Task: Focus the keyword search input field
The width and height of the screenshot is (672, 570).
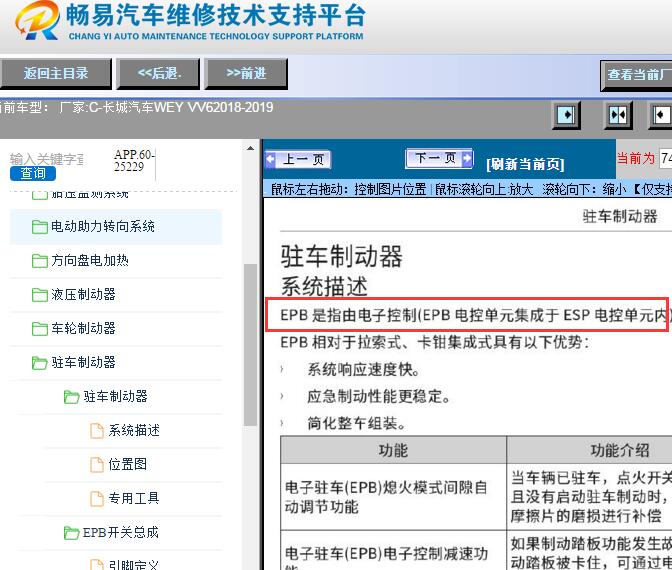Action: 46,159
